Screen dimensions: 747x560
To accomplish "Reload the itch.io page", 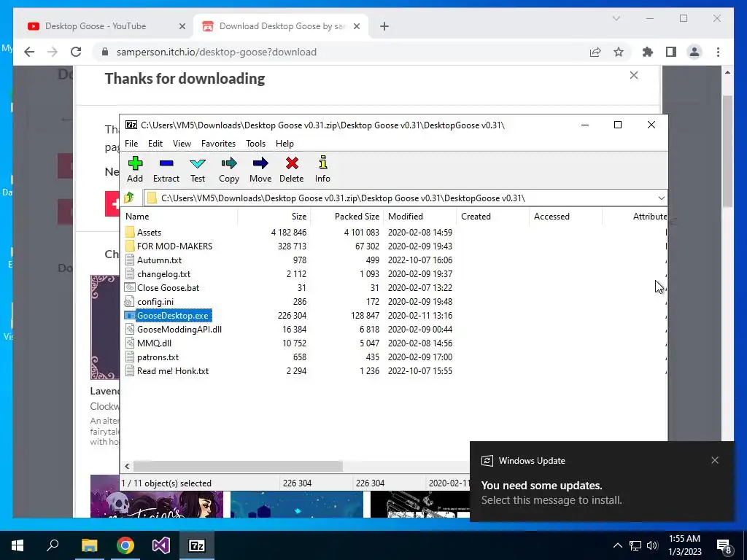I will point(76,52).
